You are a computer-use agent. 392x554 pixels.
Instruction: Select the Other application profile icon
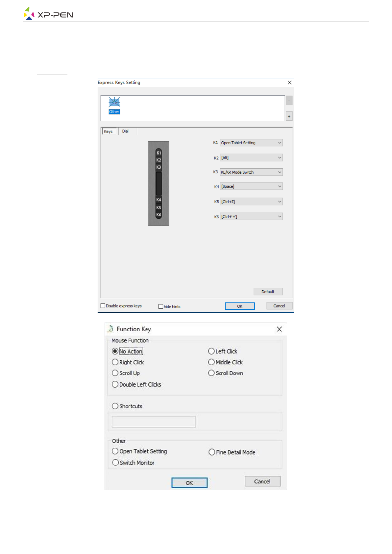pos(114,106)
